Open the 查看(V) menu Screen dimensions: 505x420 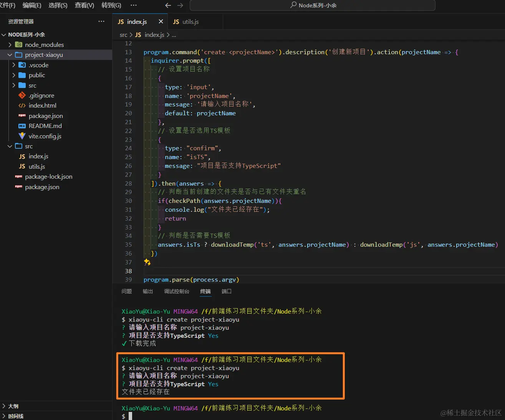[x=84, y=5]
